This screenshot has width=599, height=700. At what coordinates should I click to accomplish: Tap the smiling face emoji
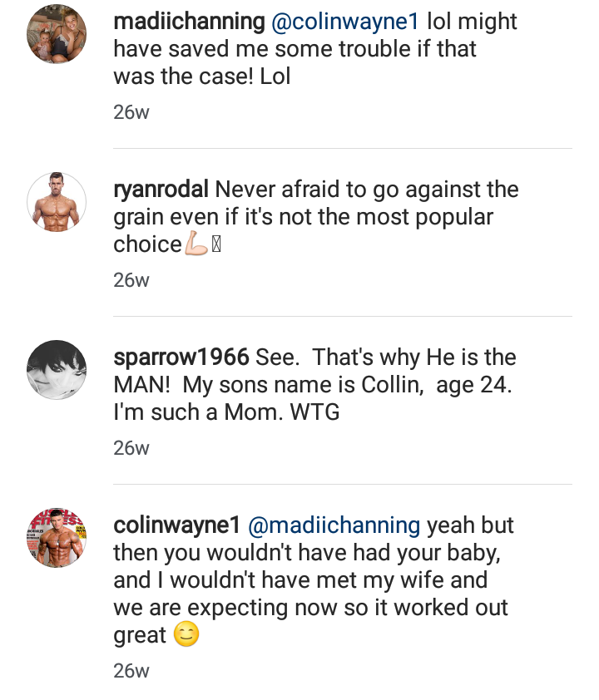click(186, 634)
